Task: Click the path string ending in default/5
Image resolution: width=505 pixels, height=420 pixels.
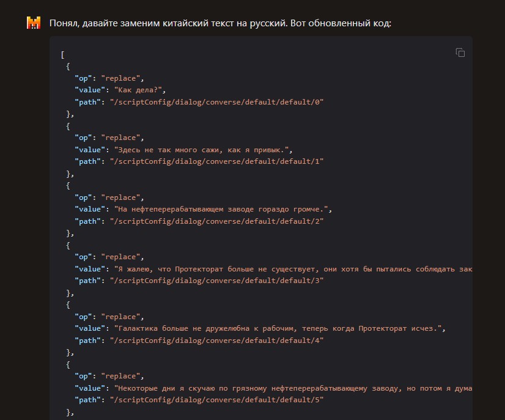Action: tap(216, 400)
